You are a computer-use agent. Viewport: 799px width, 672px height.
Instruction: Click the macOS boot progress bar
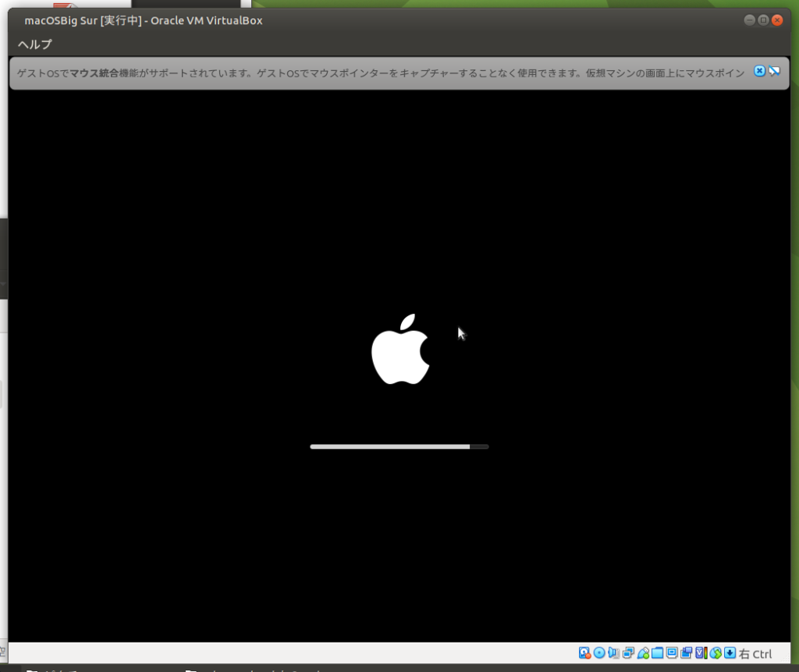pos(399,446)
